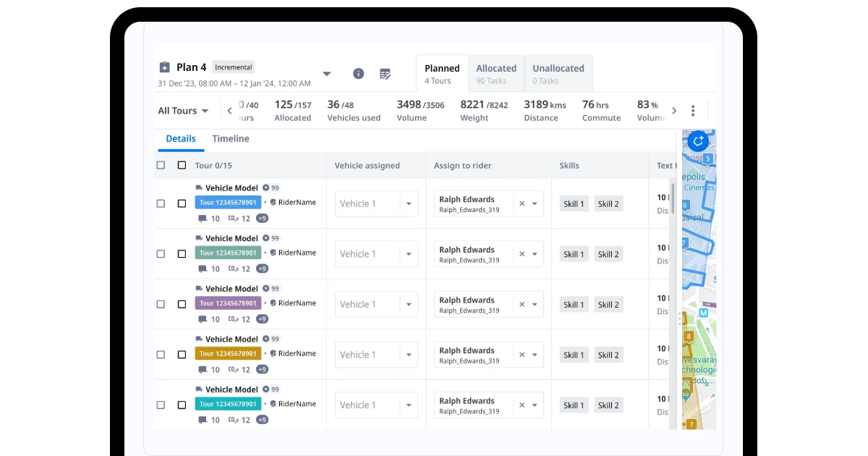Click the teal Tour 12345678901 badge
The width and height of the screenshot is (868, 456).
click(x=228, y=404)
